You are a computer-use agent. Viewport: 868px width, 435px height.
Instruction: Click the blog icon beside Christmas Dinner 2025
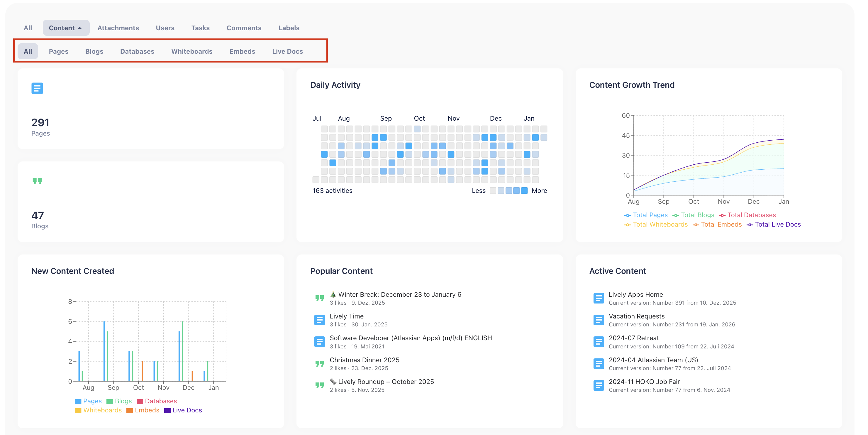(319, 363)
